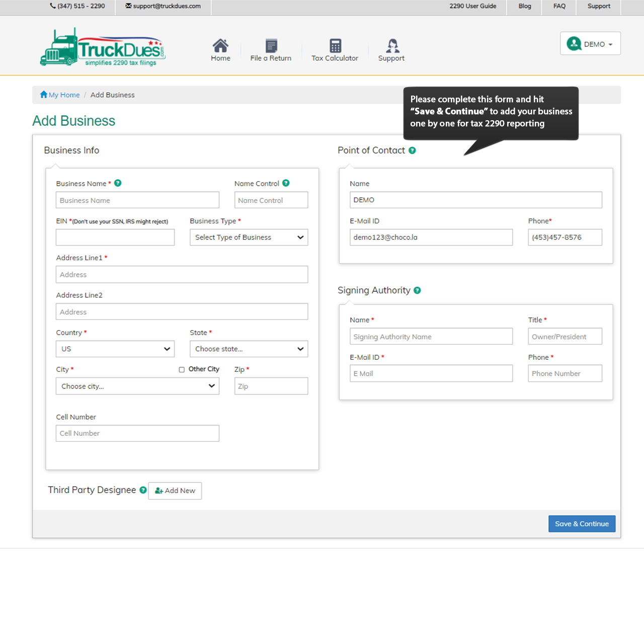
Task: Click the Save & Continue button
Action: pyautogui.click(x=582, y=524)
